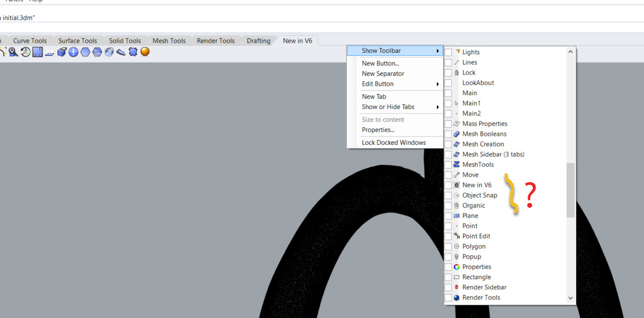Switch to the Curve Tools tab

click(30, 40)
